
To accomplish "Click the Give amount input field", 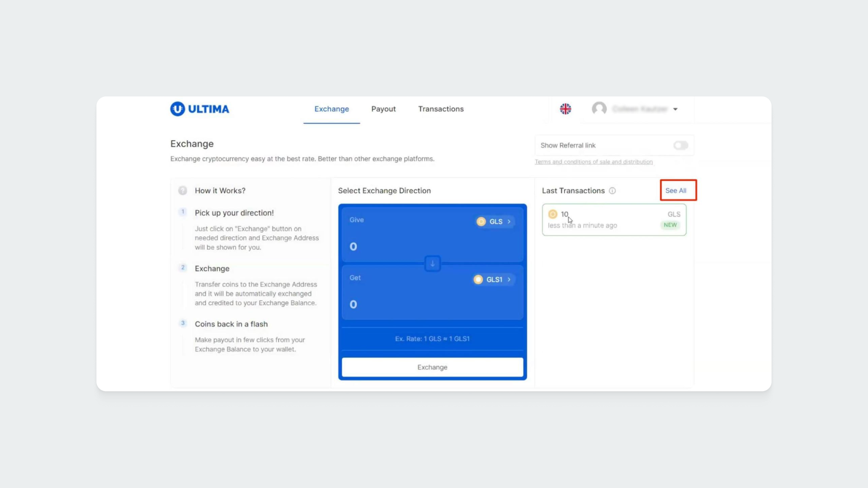I will point(410,247).
